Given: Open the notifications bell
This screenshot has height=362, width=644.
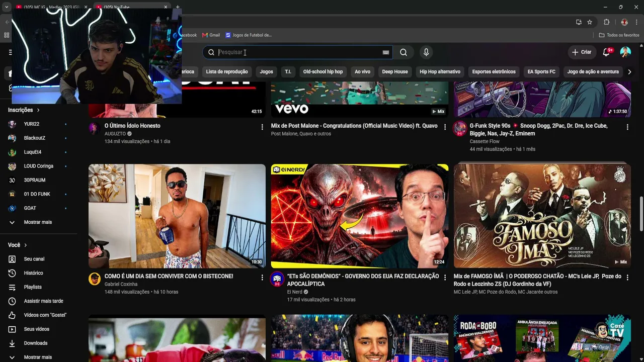Looking at the screenshot, I should pyautogui.click(x=607, y=52).
